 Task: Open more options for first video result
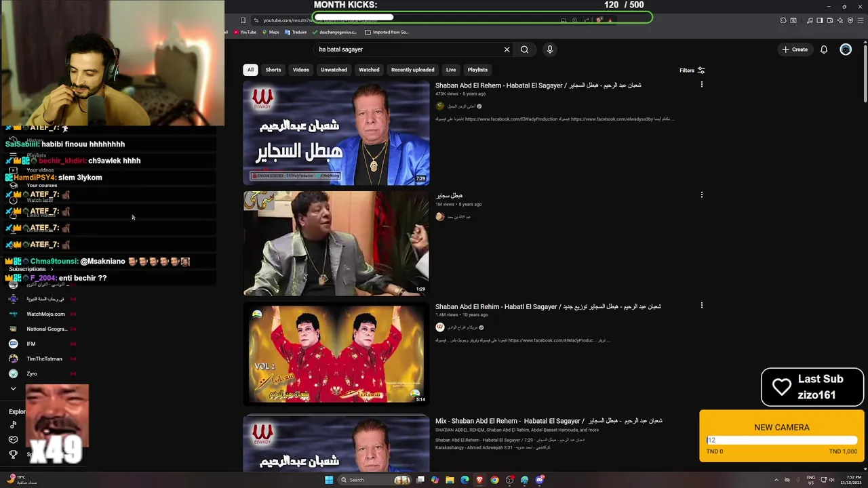pyautogui.click(x=701, y=85)
